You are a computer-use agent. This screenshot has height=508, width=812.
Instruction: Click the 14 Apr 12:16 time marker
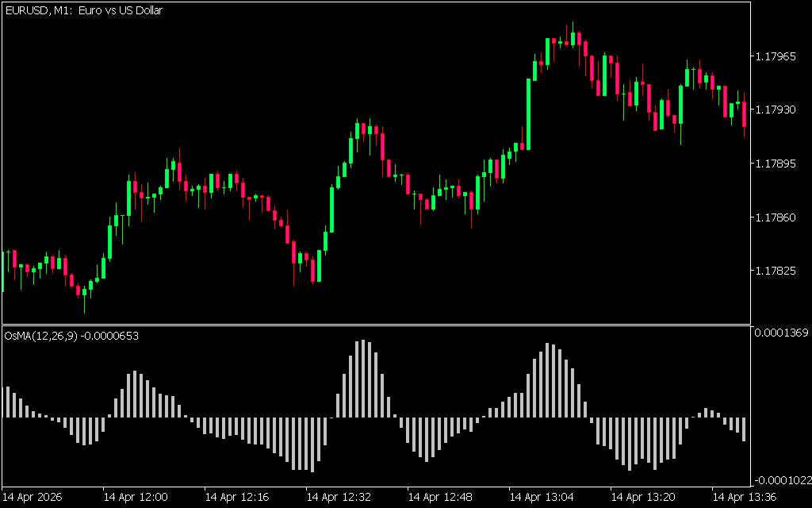(x=237, y=497)
